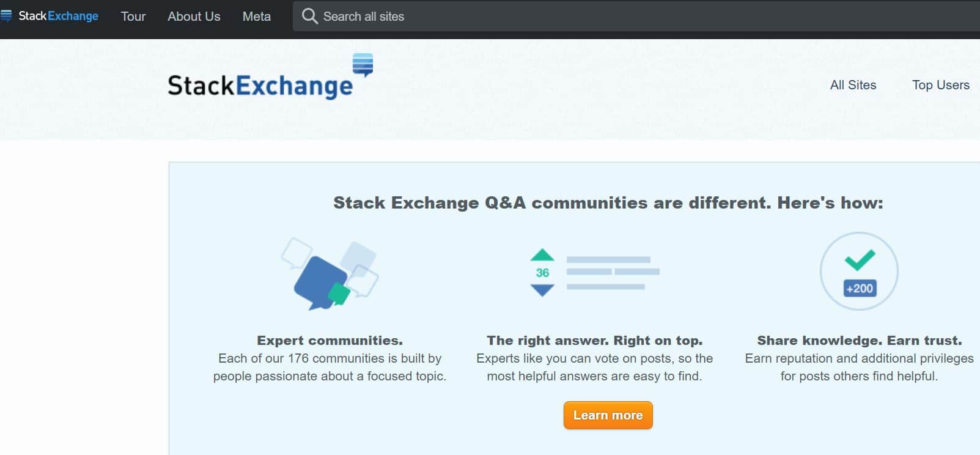Open the Top Users link

coord(941,85)
